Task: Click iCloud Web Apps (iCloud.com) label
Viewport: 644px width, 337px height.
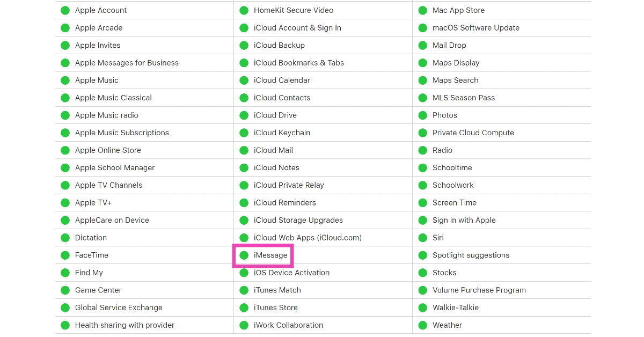Action: (x=308, y=238)
